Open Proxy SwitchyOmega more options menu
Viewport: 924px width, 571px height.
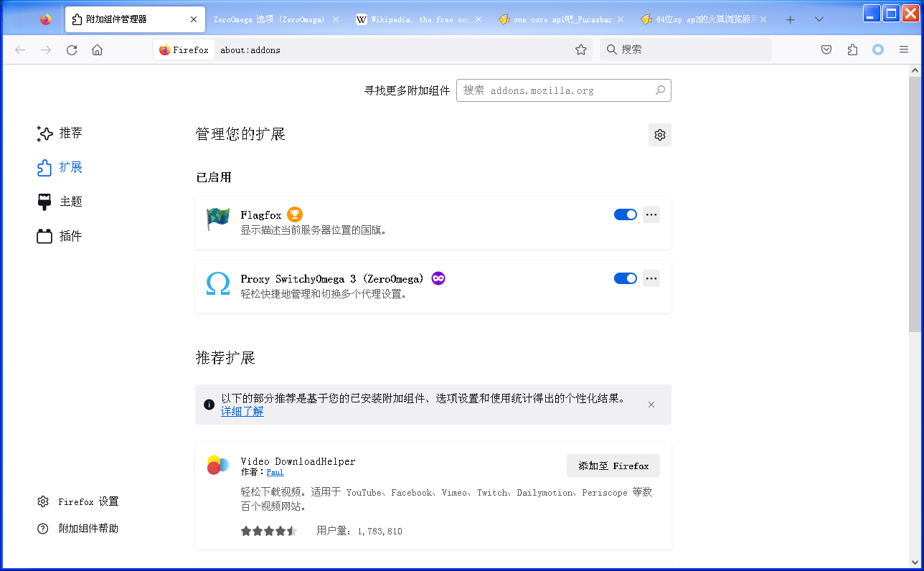(651, 278)
